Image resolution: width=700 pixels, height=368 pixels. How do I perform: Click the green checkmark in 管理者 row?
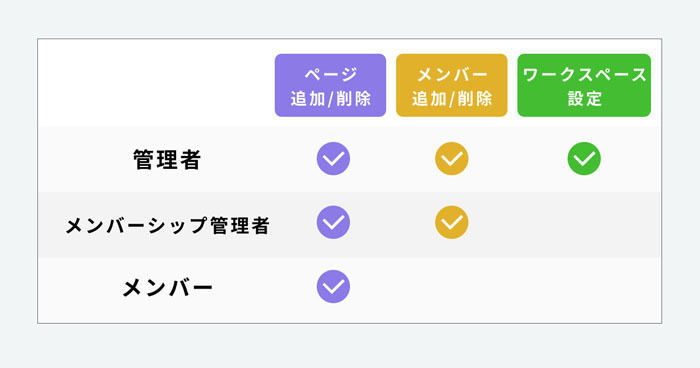[584, 159]
